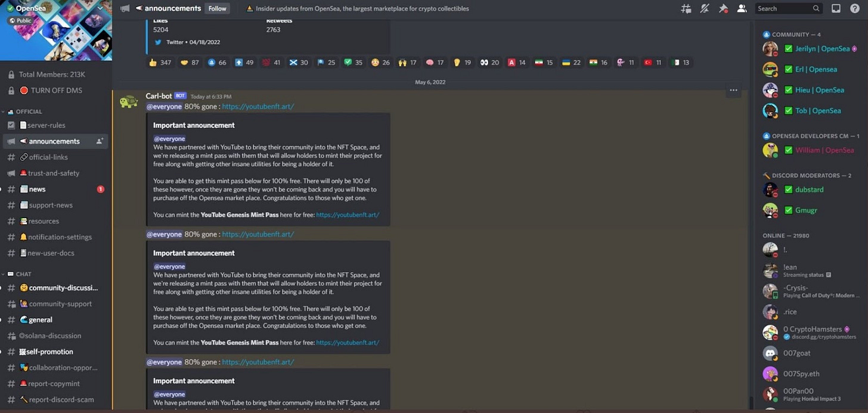Open youtubenft.art link after first '80% gone'

point(258,107)
